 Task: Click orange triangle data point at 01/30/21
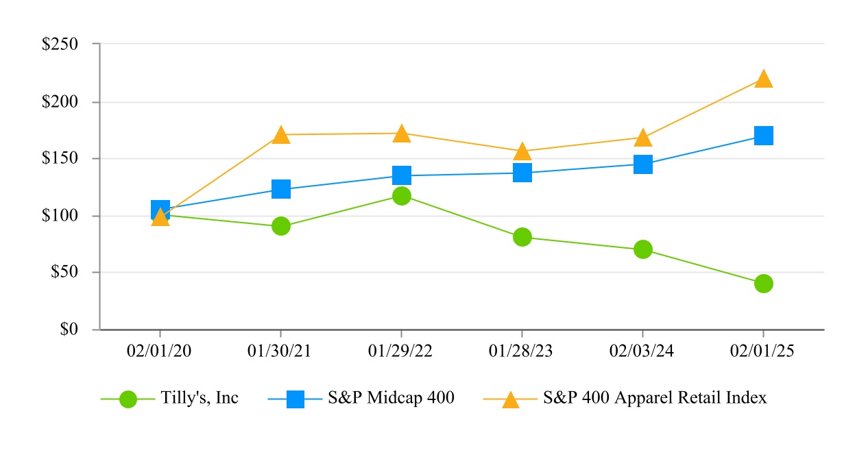(x=281, y=135)
